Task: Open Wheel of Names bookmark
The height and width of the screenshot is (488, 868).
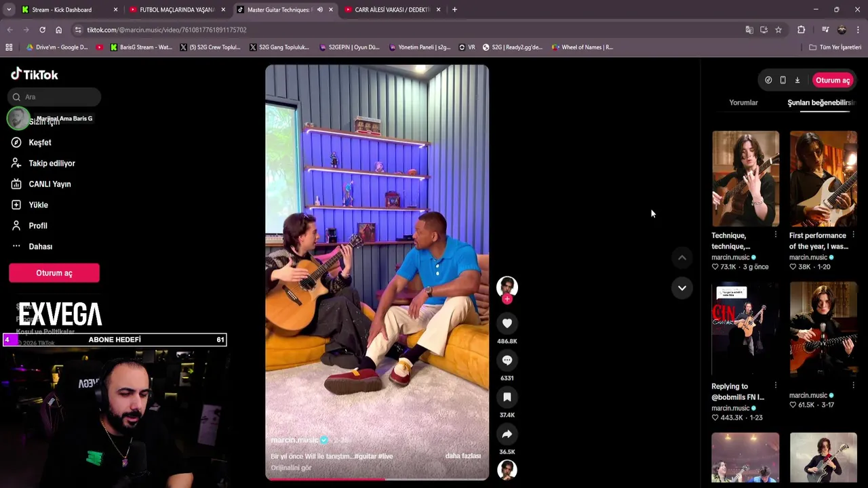Action: pos(583,47)
